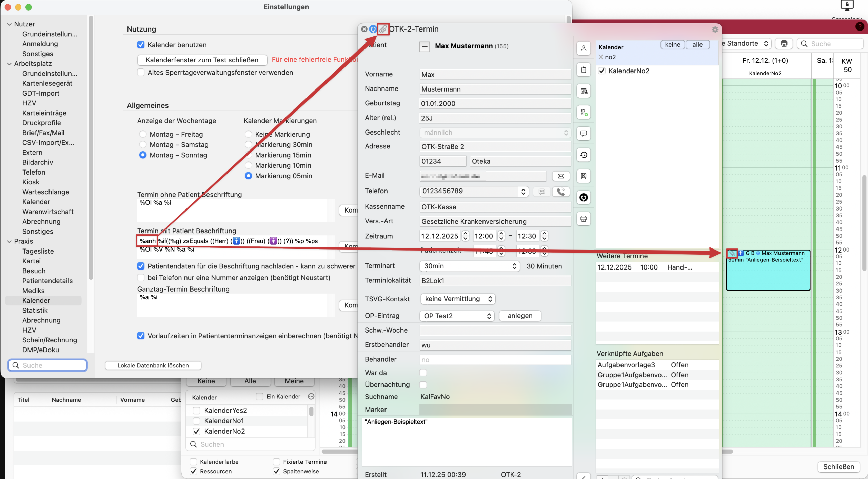This screenshot has height=479, width=868.
Task: Collapse the Arbeitsplatz tree section
Action: tap(9, 64)
